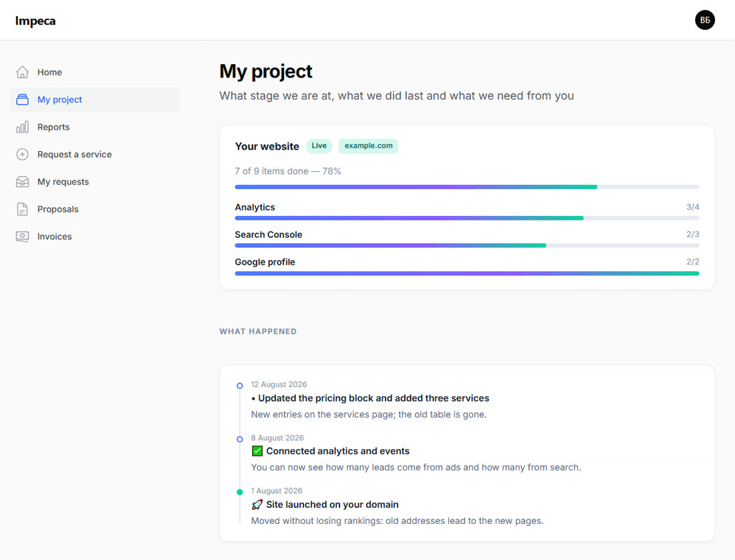Click the My requests inbox icon
This screenshot has width=735, height=560.
[22, 182]
